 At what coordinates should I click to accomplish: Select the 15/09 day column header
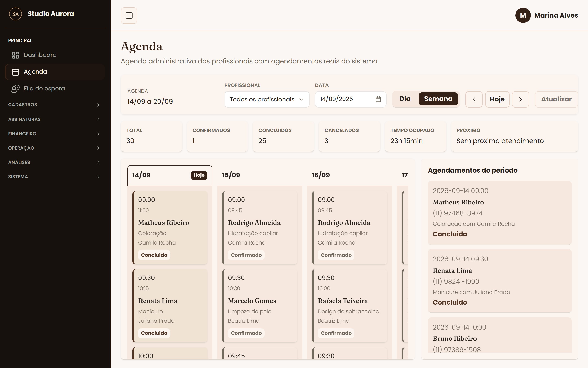point(259,175)
